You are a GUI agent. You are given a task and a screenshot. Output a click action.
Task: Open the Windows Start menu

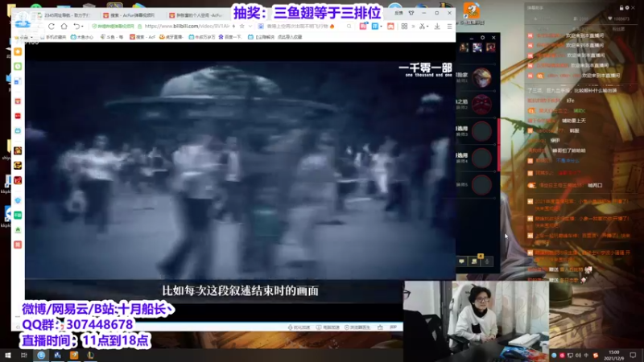(8, 355)
